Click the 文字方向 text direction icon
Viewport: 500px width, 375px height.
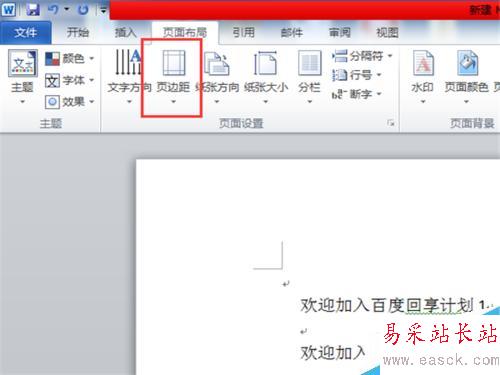tap(128, 62)
